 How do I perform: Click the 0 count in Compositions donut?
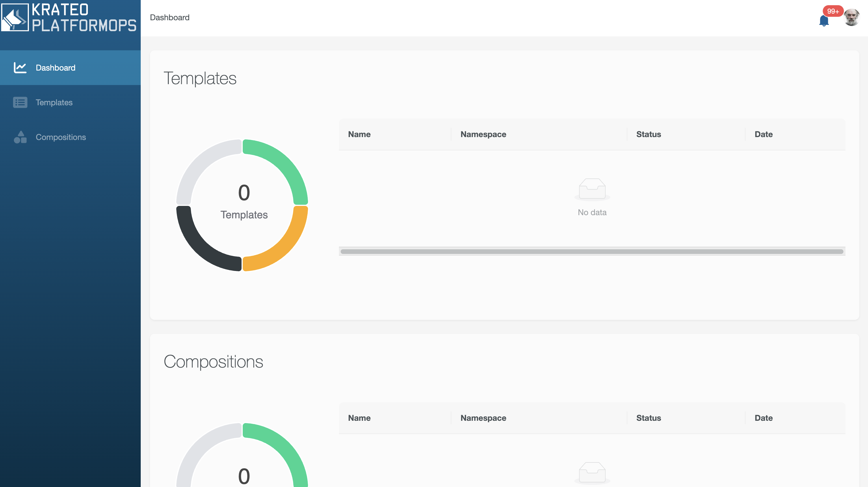pyautogui.click(x=244, y=476)
